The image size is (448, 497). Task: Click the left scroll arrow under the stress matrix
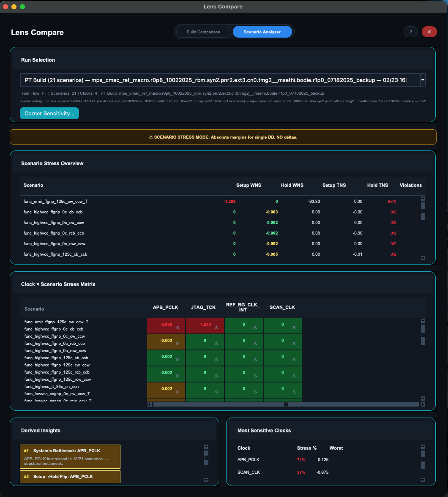(x=148, y=404)
